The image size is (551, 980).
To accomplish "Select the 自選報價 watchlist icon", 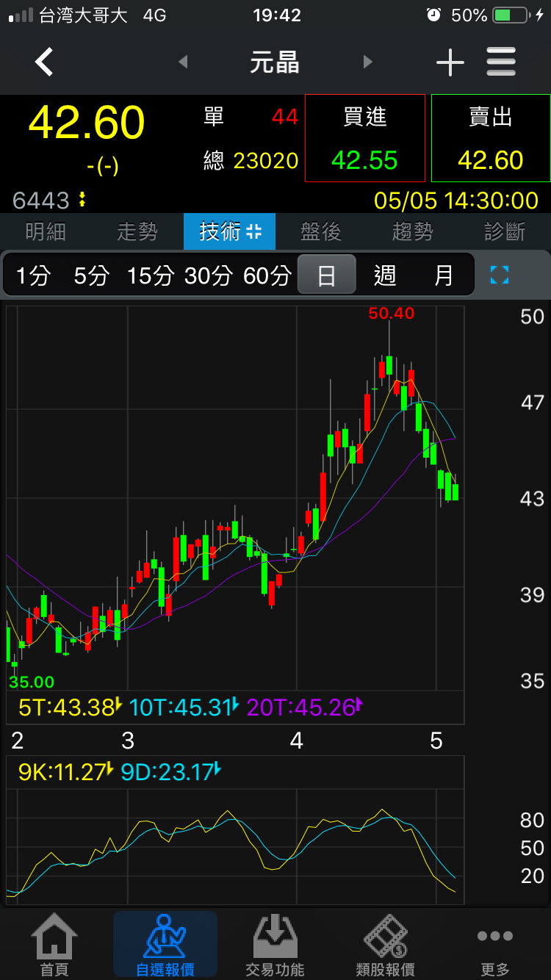I will coord(165,944).
